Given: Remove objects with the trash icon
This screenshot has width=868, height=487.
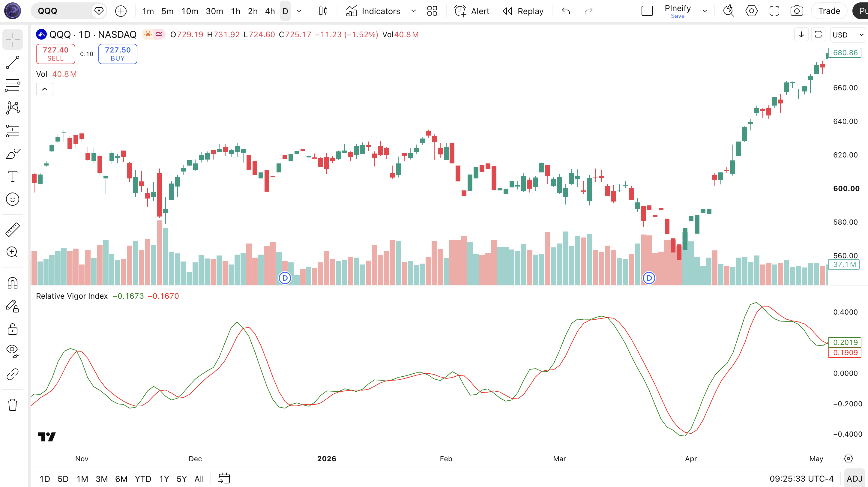Looking at the screenshot, I should [x=13, y=405].
